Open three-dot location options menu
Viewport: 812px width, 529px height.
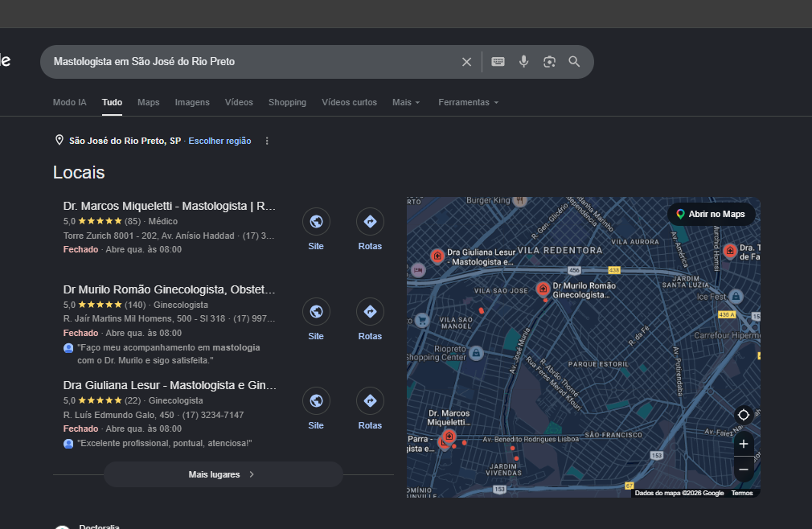267,141
